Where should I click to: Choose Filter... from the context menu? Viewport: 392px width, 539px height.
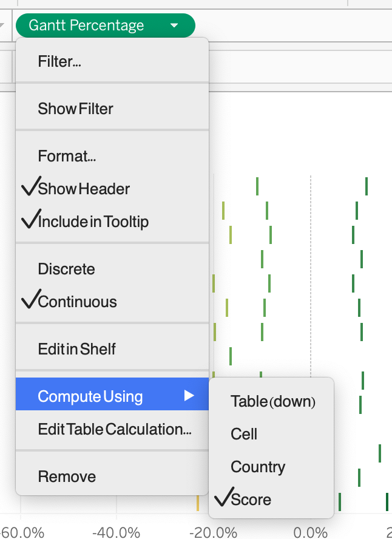(x=59, y=61)
